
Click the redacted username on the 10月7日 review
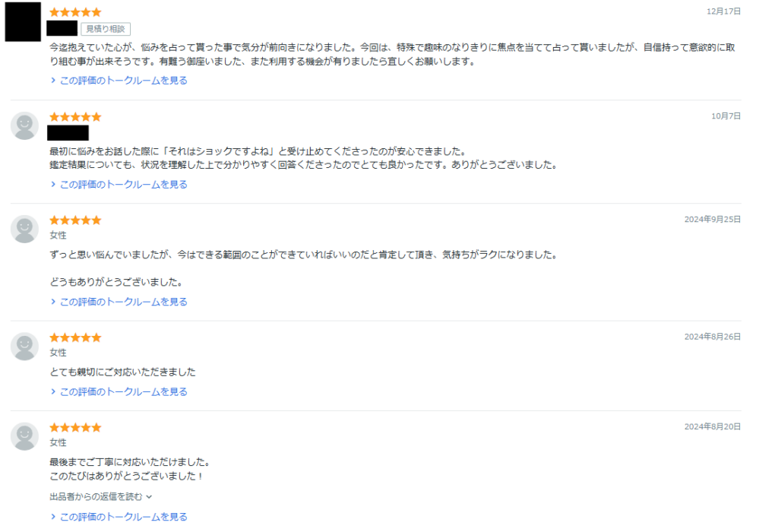(x=68, y=133)
